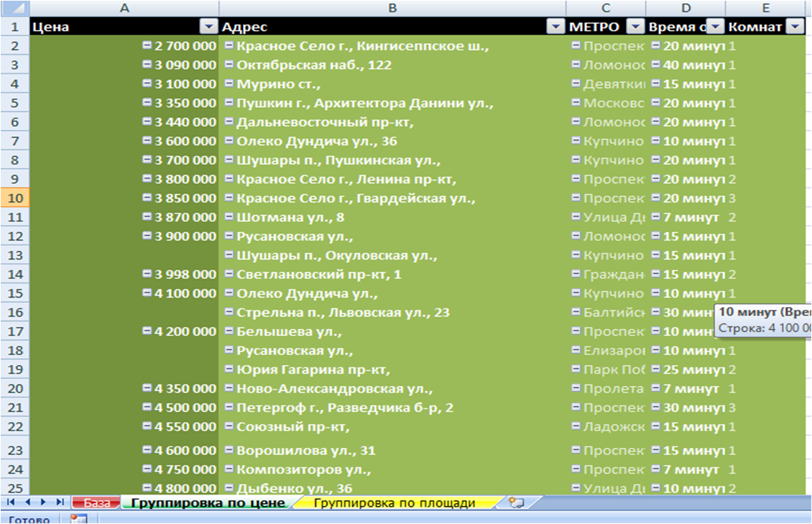Click the Insert Worksheet icon after tabs
The image size is (812, 524).
515,502
